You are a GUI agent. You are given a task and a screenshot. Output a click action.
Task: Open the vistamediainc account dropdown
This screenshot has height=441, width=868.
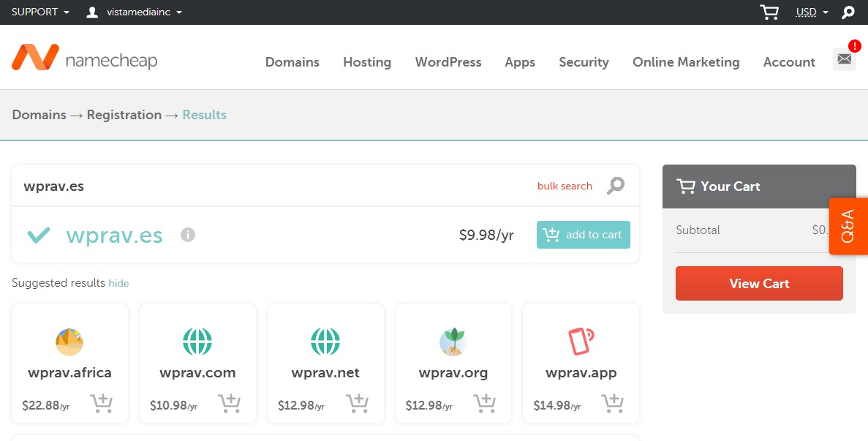(x=145, y=12)
